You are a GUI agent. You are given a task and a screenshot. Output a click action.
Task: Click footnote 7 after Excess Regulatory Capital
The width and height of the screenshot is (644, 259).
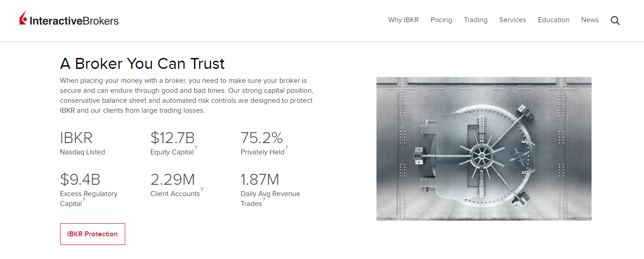click(84, 200)
